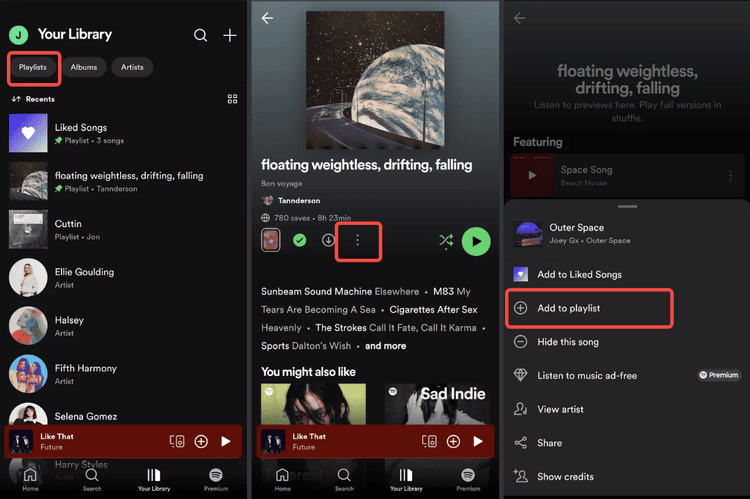Screen dimensions: 750x499
Task: Choose Add to Liked Songs
Action: tap(627, 275)
